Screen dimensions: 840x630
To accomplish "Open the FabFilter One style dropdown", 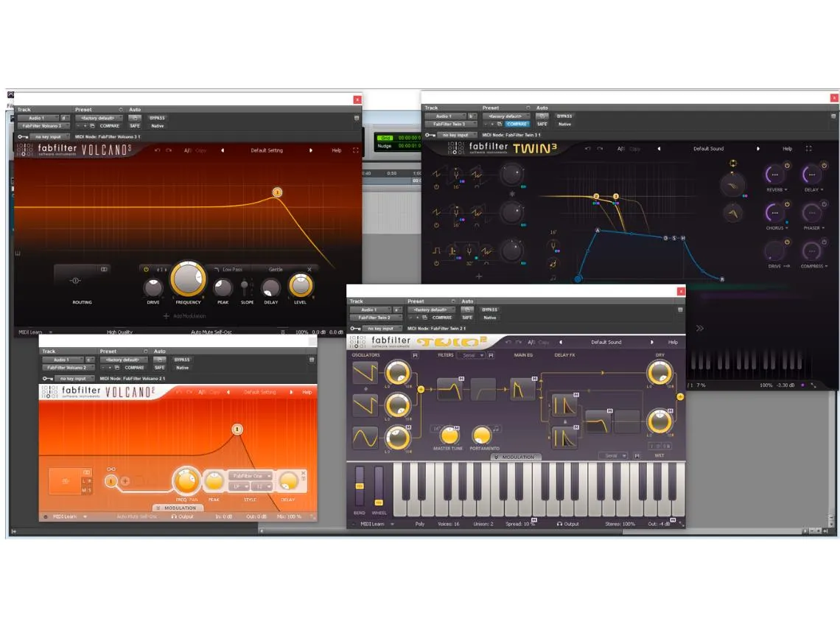I will (250, 476).
